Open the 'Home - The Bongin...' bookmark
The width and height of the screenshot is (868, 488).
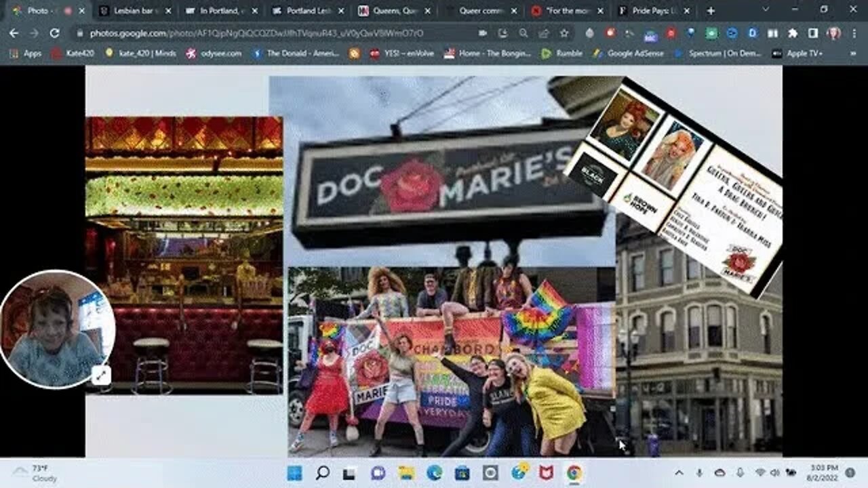coord(488,54)
